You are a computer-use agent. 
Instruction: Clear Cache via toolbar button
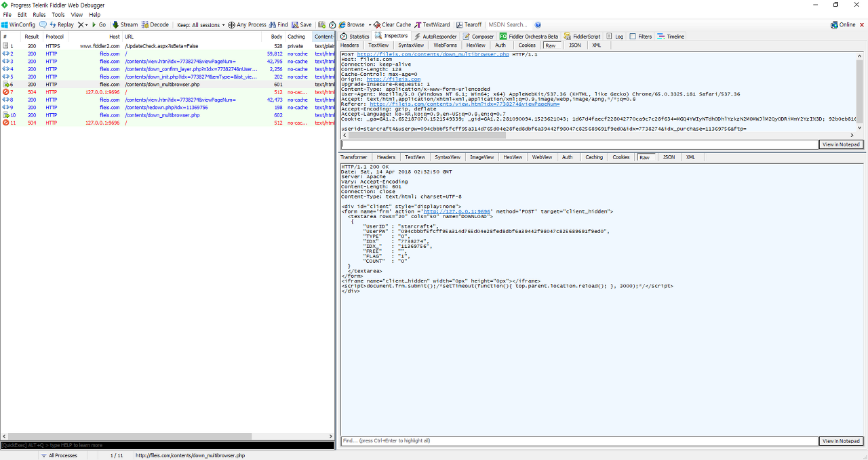(393, 24)
